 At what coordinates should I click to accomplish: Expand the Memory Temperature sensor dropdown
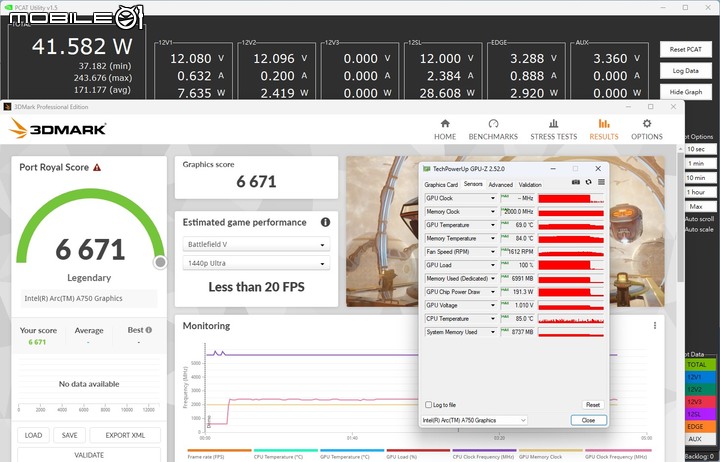click(493, 238)
